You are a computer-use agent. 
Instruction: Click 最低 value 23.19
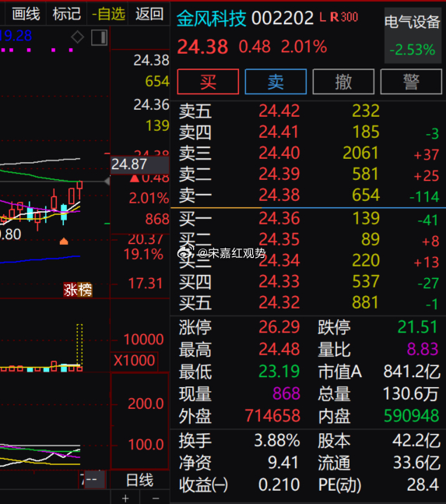click(279, 372)
